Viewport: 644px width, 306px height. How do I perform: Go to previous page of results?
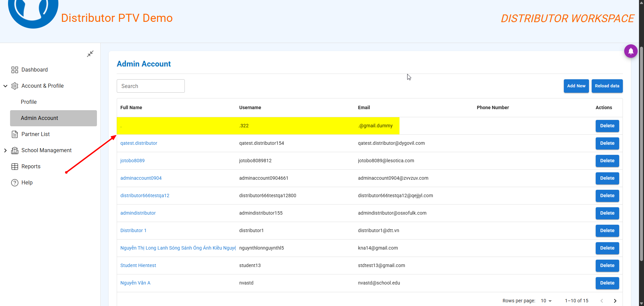602,301
